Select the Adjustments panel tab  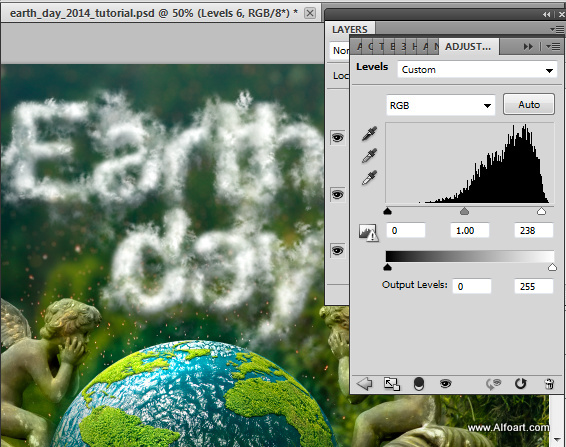(x=468, y=47)
